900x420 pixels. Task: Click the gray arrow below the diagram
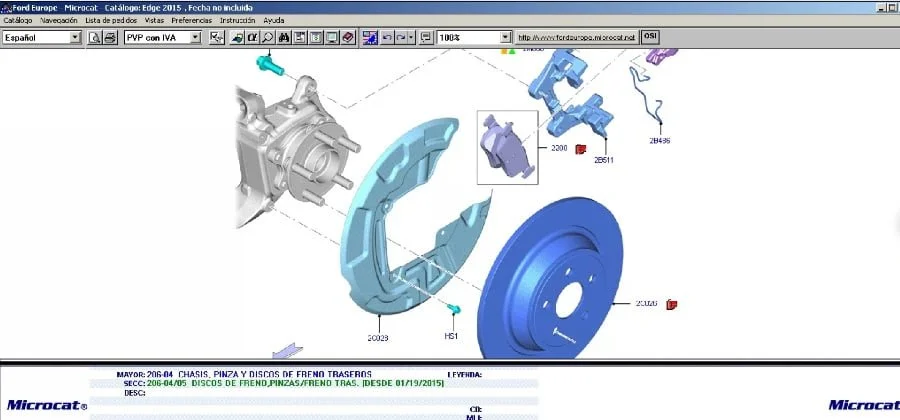pos(288,351)
